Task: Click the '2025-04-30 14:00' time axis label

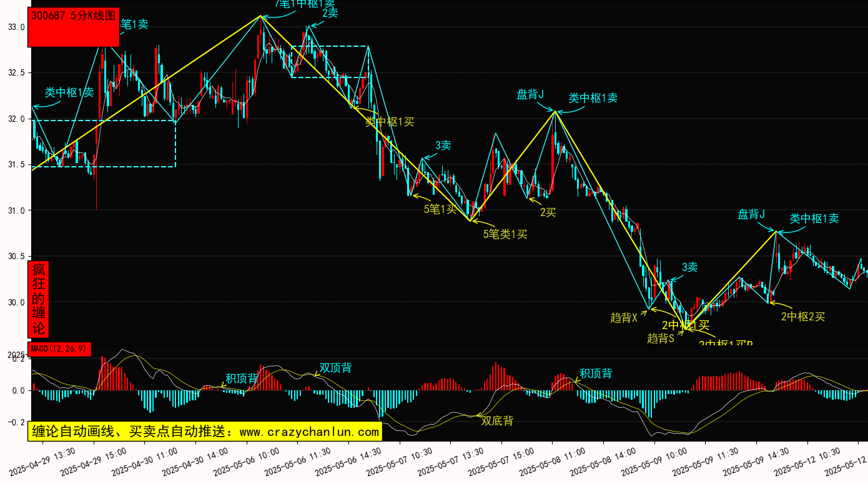Action: pos(196,461)
